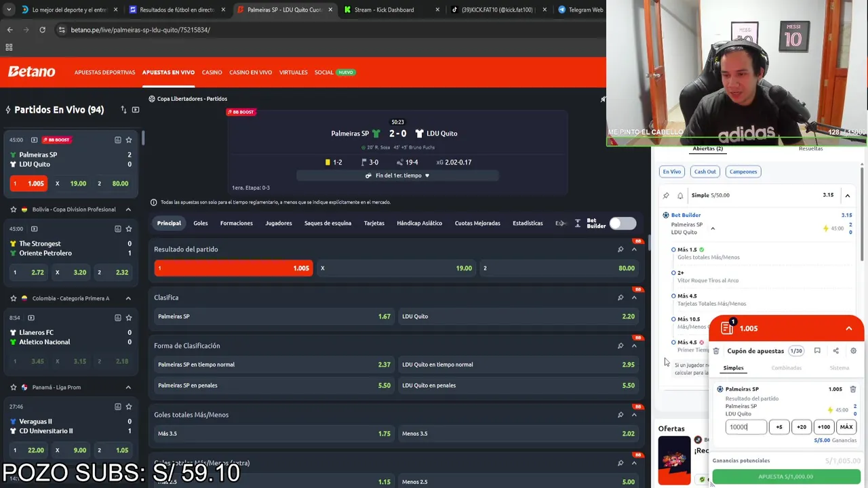Select Palmeiras SP en penales 5.50
The image size is (868, 488).
pos(274,385)
